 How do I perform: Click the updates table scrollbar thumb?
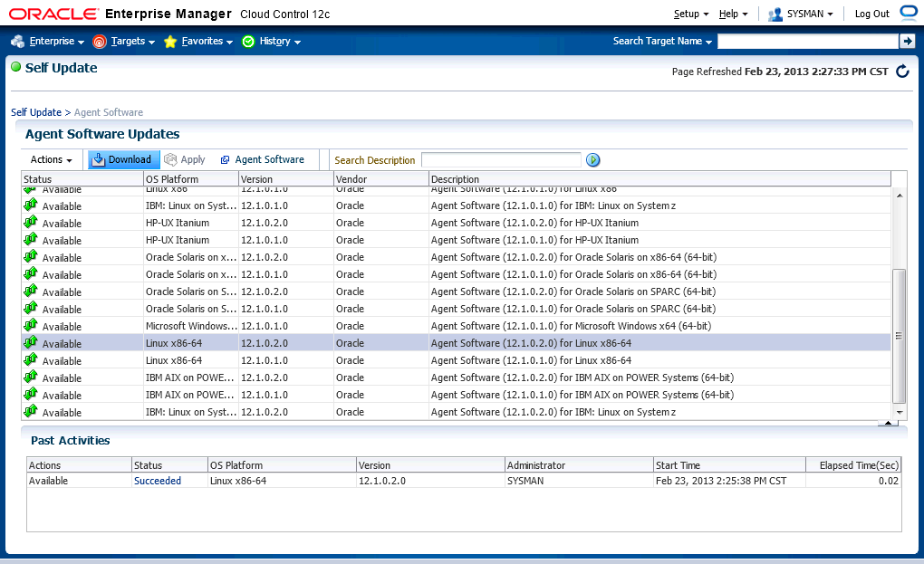(900, 336)
